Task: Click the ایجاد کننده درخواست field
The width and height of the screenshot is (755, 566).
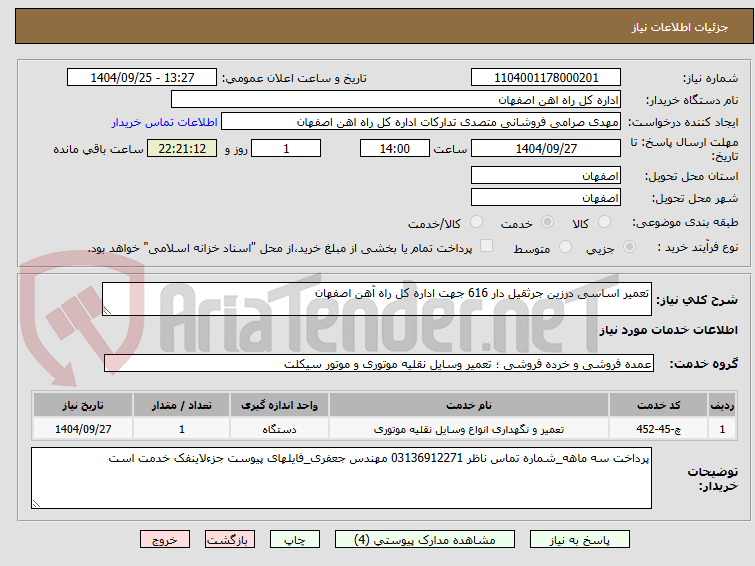Action: pyautogui.click(x=421, y=122)
